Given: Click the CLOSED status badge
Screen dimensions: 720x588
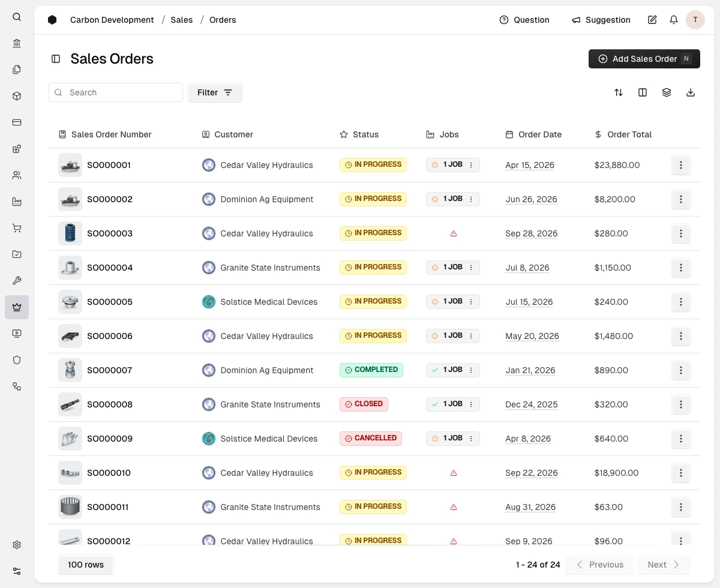Looking at the screenshot, I should point(364,404).
